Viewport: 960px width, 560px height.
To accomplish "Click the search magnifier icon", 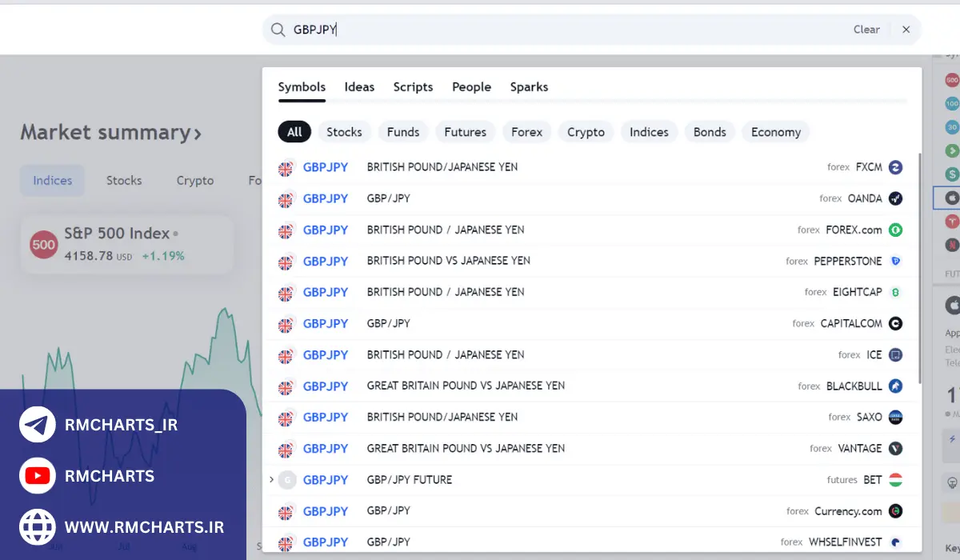I will click(277, 29).
